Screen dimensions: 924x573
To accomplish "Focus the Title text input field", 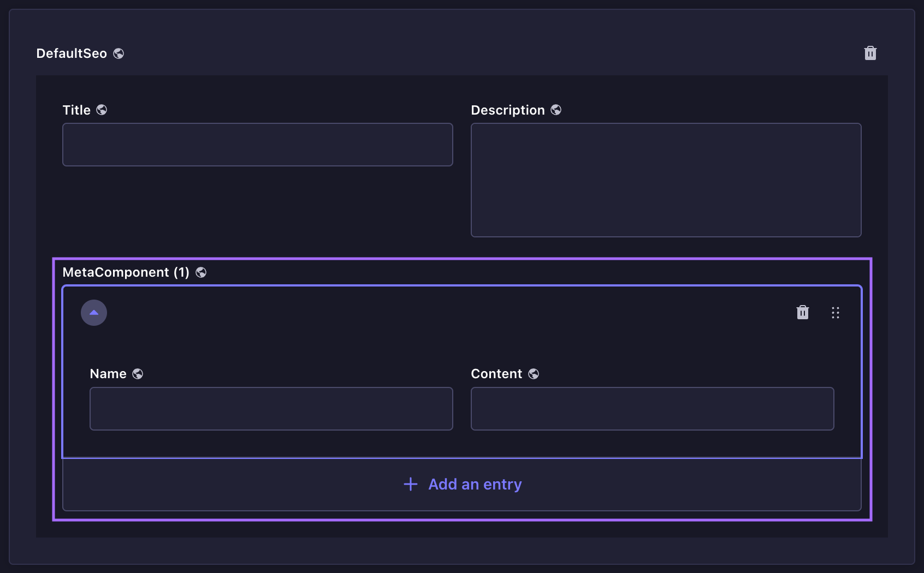I will click(x=257, y=145).
